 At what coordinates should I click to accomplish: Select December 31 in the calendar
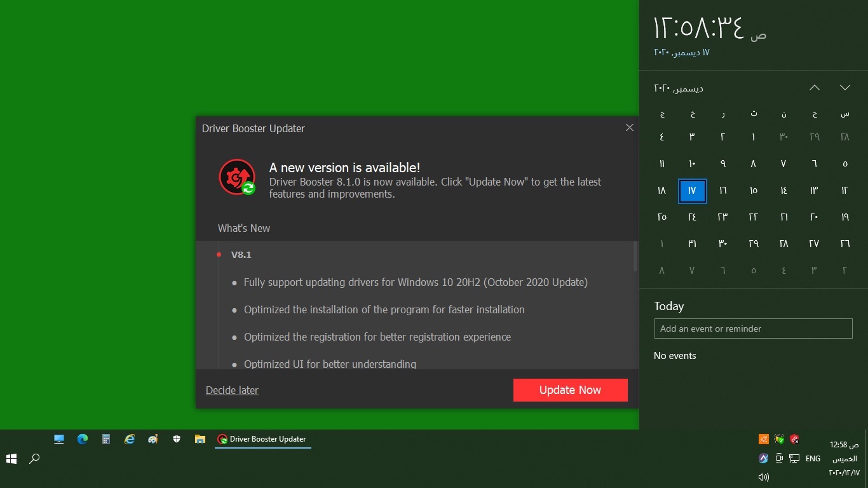pyautogui.click(x=693, y=244)
